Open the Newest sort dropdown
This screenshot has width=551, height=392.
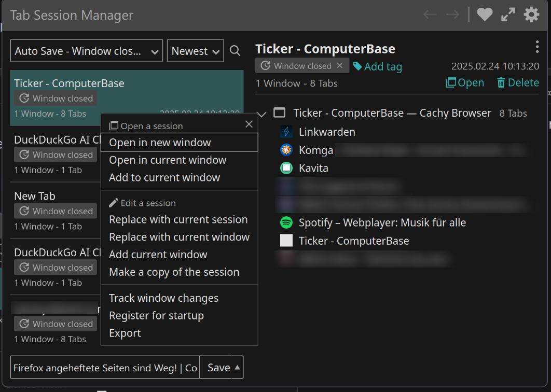[196, 51]
